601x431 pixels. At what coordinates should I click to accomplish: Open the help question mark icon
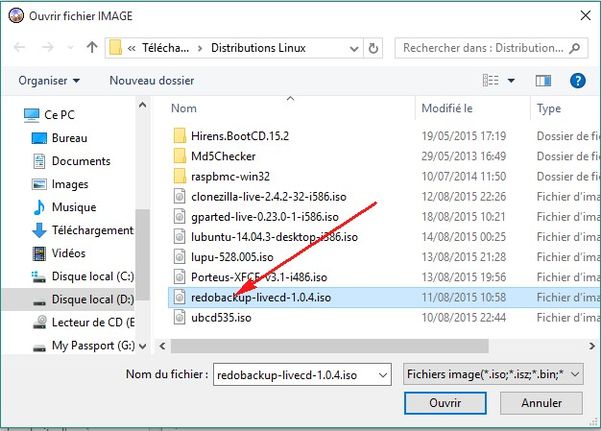pyautogui.click(x=578, y=81)
